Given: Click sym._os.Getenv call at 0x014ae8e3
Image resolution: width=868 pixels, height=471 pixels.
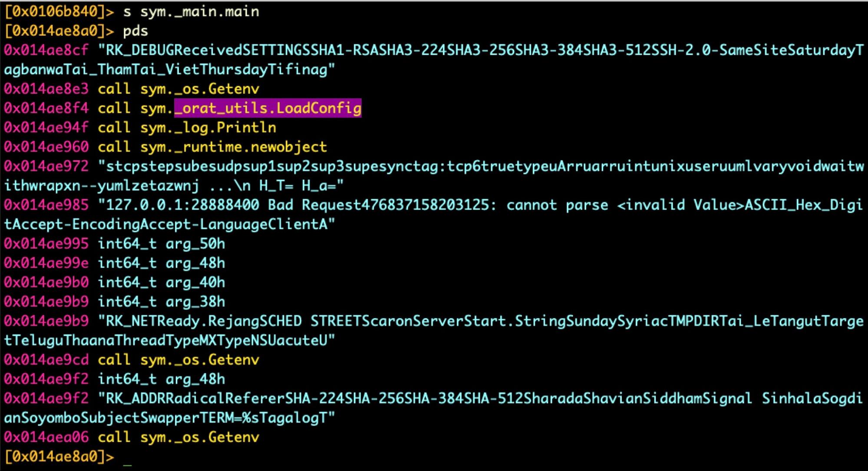Looking at the screenshot, I should (x=199, y=89).
